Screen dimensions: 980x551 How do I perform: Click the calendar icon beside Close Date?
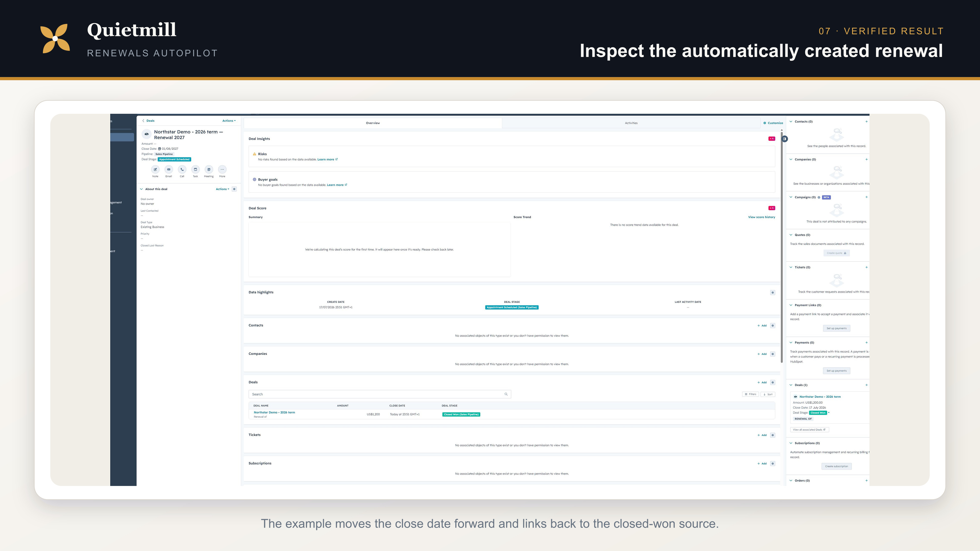160,149
